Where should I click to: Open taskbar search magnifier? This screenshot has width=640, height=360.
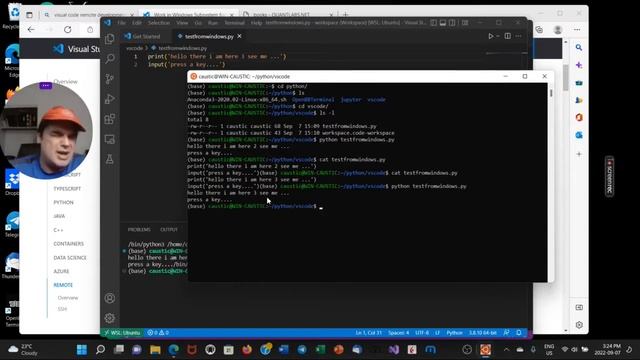(x=100, y=349)
